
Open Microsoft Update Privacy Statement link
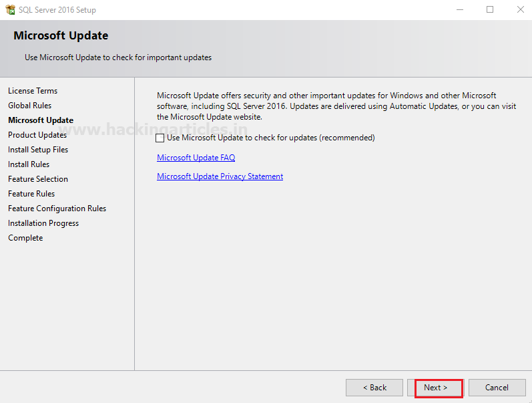[220, 176]
